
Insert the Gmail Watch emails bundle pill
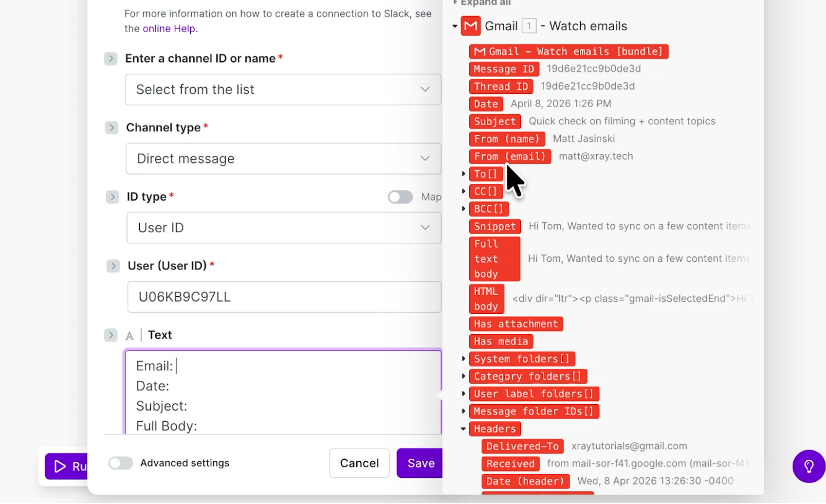(569, 52)
